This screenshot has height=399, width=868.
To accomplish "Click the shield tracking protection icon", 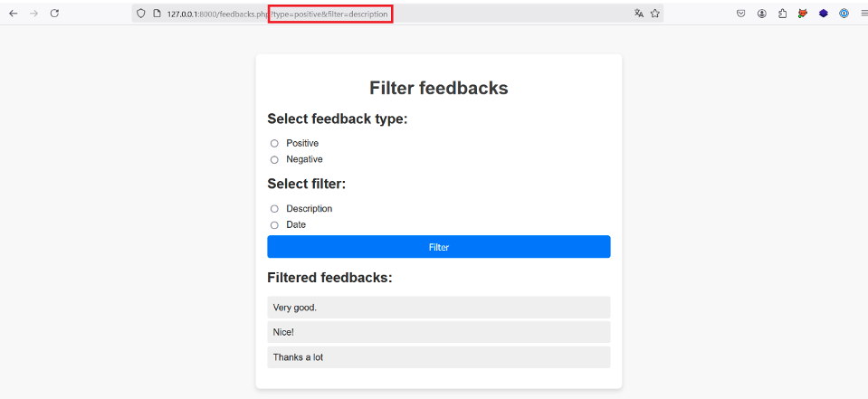I will 140,14.
